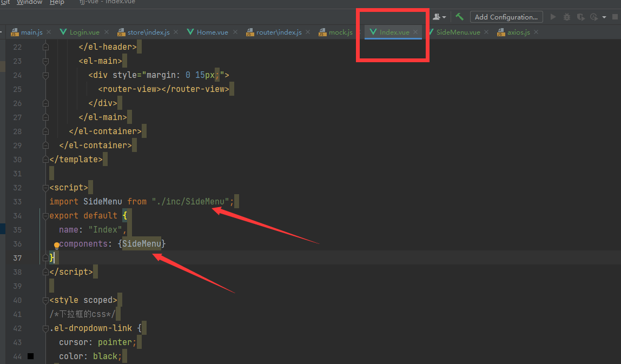Image resolution: width=621 pixels, height=364 pixels.
Task: Open the Window menu
Action: (x=30, y=2)
